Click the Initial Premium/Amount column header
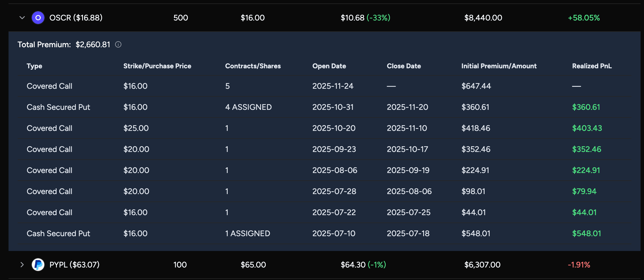 tap(499, 66)
